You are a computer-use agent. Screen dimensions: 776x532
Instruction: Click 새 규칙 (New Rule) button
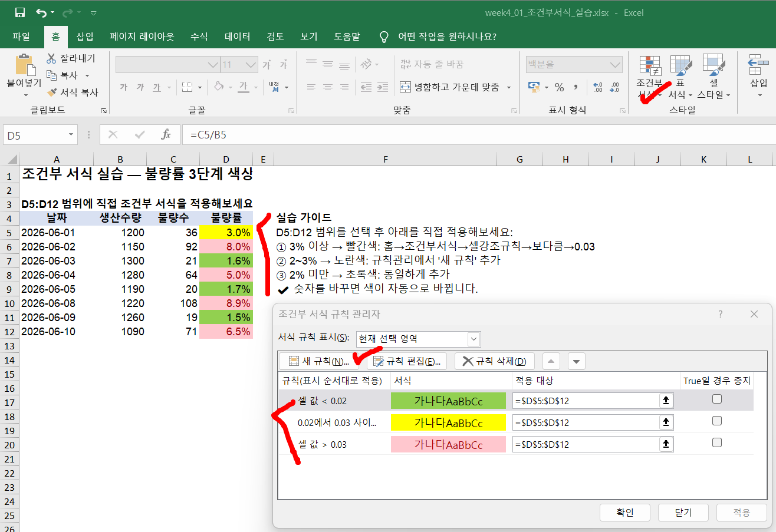[x=320, y=361]
